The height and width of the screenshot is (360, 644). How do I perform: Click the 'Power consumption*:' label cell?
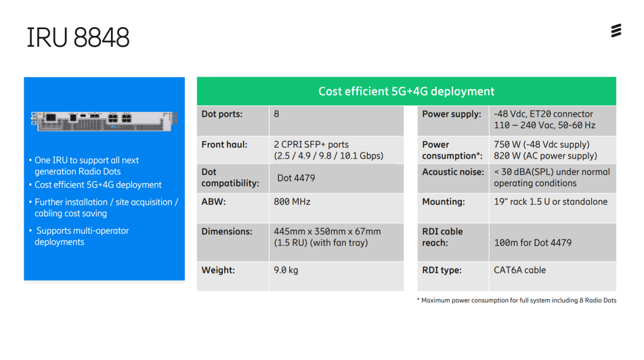click(453, 150)
